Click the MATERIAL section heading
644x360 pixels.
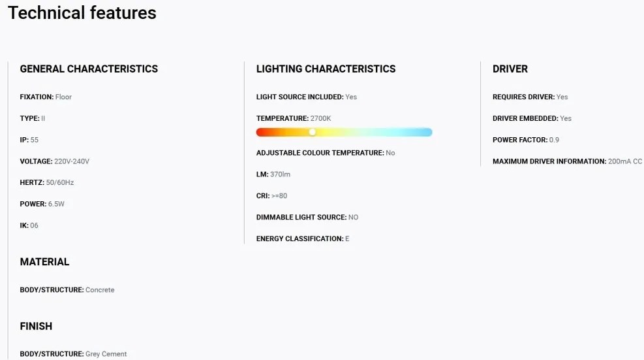click(x=44, y=261)
